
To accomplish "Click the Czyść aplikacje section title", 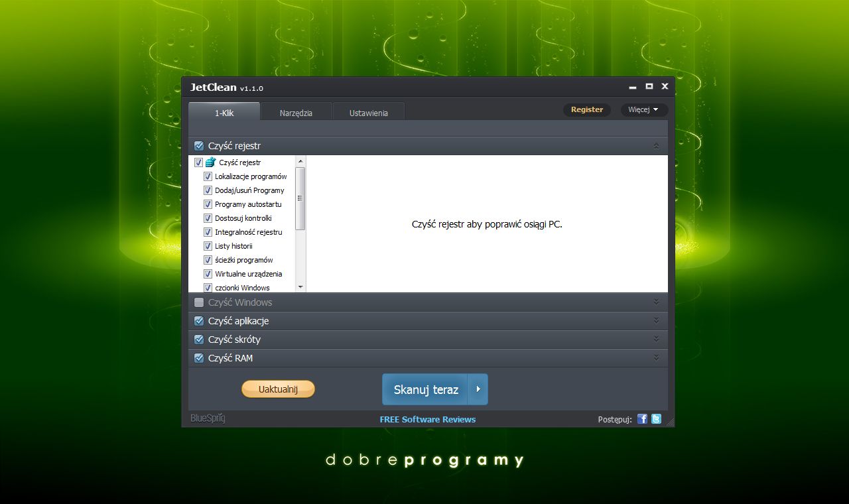I will [x=238, y=321].
